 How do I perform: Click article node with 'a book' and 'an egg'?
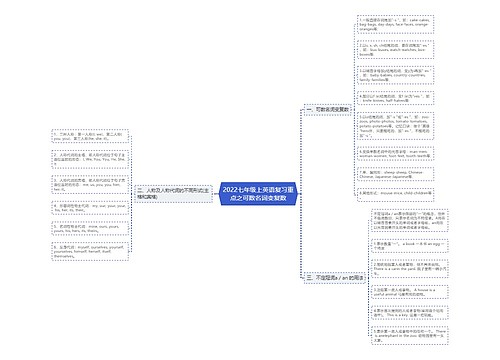coord(410,246)
